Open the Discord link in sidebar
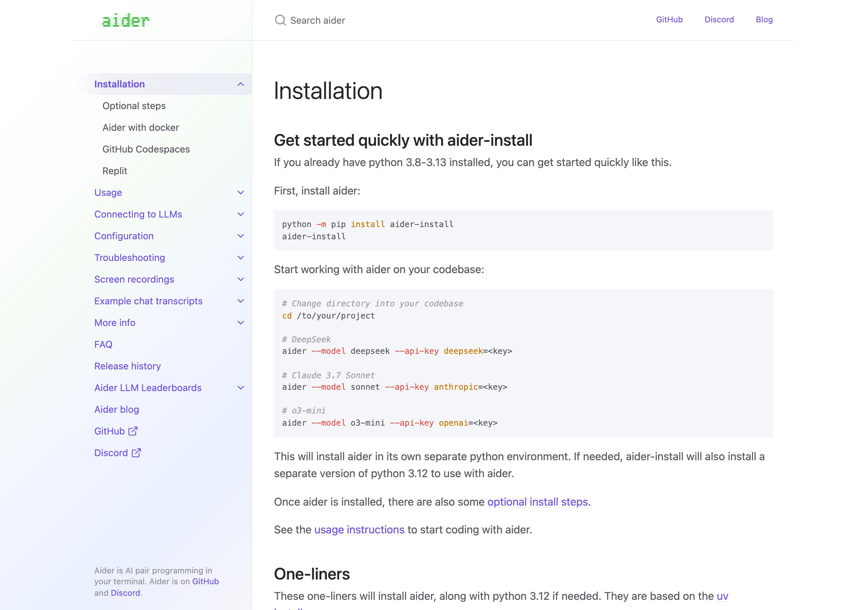This screenshot has width=868, height=610. pyautogui.click(x=111, y=453)
